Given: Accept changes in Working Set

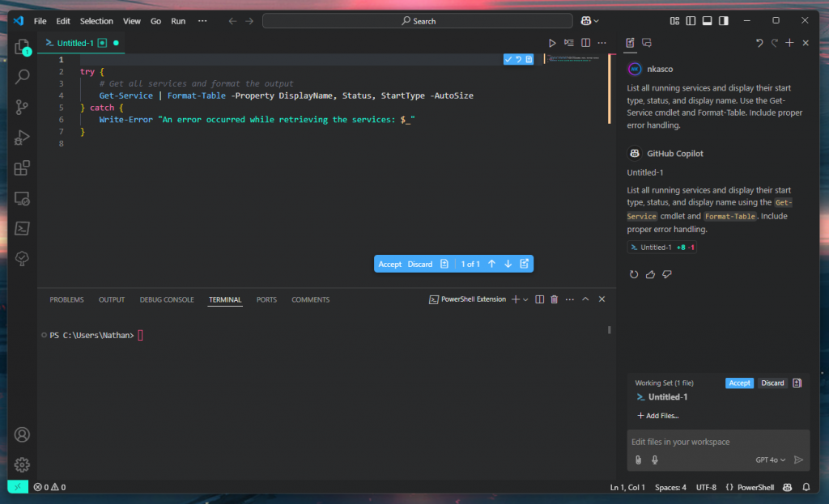Looking at the screenshot, I should tap(739, 383).
